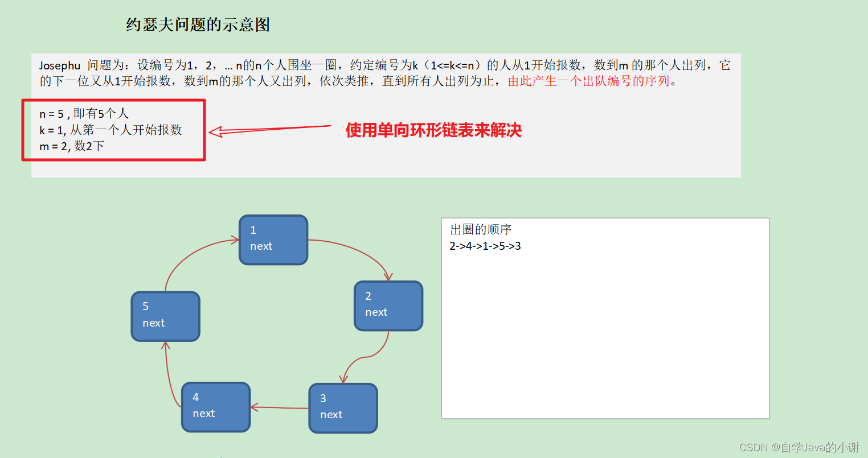Click red phrase 由此产生一个出队编号的序列

[588, 81]
